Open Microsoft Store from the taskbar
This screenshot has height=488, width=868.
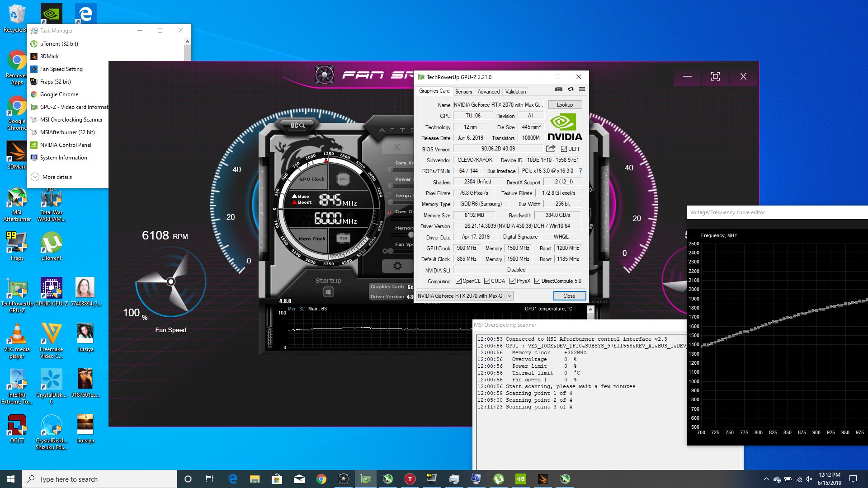277,479
